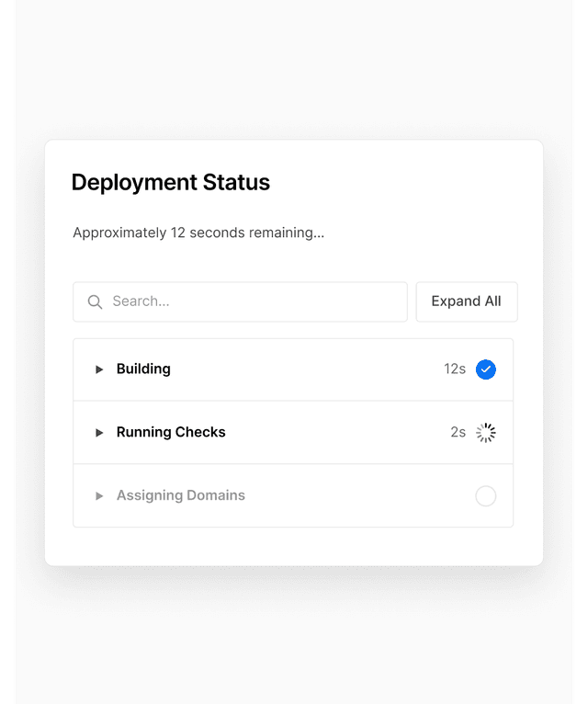Click empty card area below the steps list
This screenshot has height=704, width=588.
(x=294, y=546)
